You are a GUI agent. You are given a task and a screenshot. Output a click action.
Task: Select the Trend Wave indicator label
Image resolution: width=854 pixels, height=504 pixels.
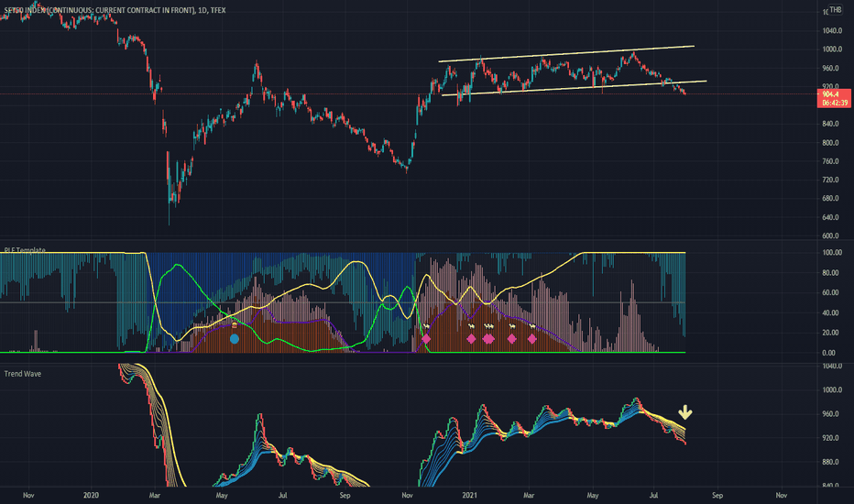(22, 374)
